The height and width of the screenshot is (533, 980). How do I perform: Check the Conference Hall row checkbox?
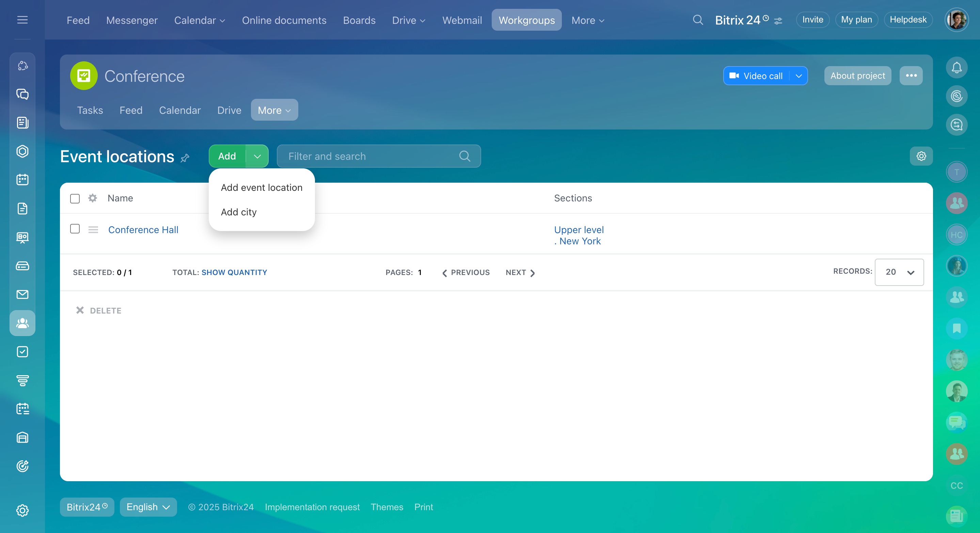[75, 228]
